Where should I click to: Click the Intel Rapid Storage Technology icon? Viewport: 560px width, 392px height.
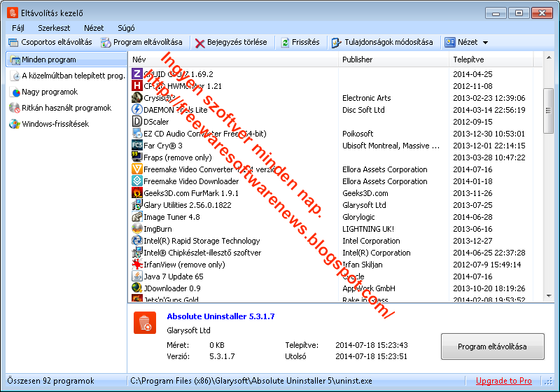[x=137, y=240]
